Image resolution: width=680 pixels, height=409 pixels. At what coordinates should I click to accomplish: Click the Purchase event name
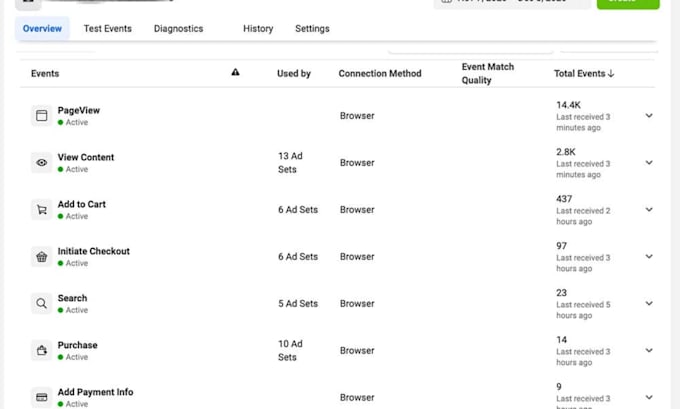tap(78, 345)
